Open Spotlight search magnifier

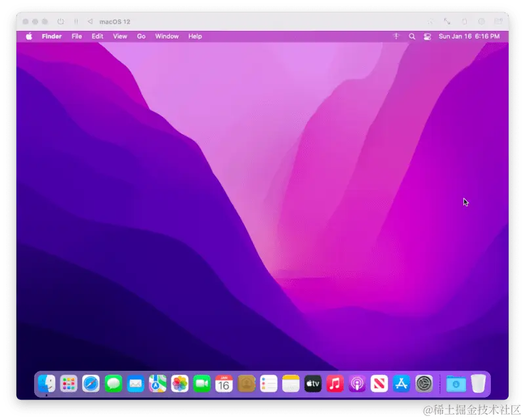(412, 37)
